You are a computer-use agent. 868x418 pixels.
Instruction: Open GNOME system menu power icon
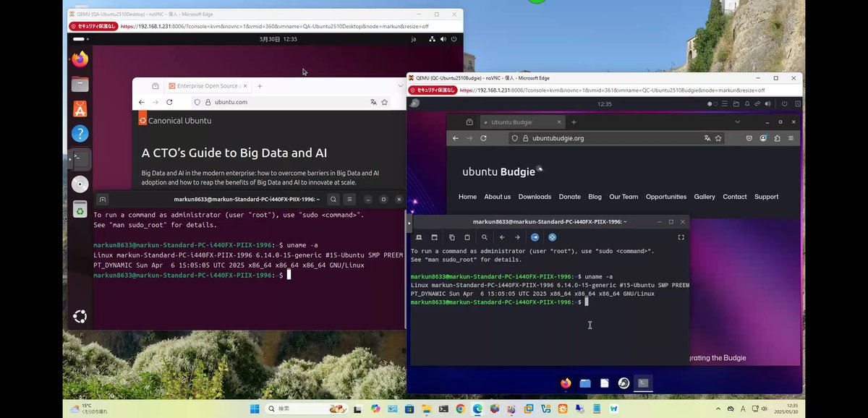pyautogui.click(x=454, y=39)
